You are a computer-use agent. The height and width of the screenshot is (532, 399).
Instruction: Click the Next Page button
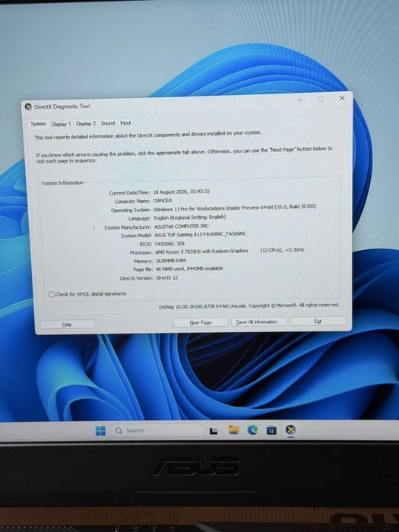point(201,322)
